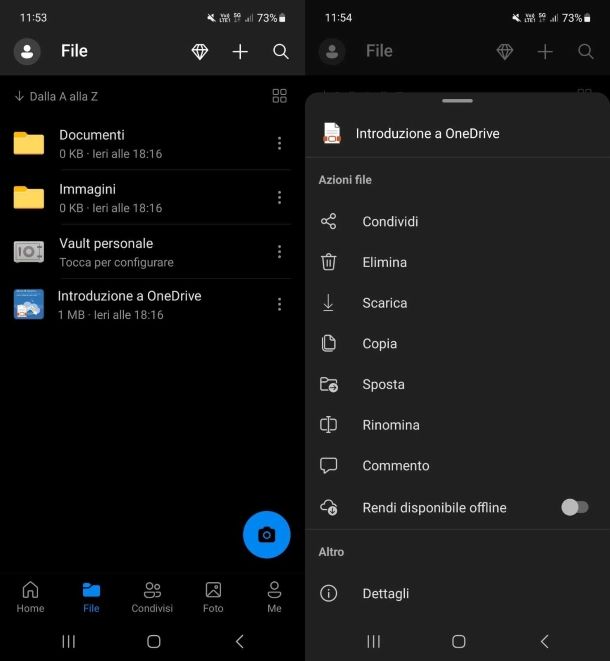
Task: Switch to grid view layout icon
Action: [279, 96]
